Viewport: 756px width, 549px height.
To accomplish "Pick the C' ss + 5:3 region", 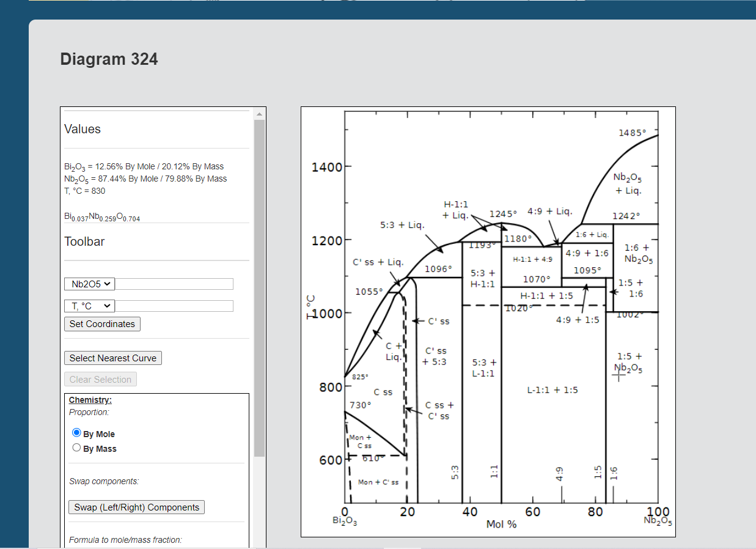I will (x=436, y=356).
